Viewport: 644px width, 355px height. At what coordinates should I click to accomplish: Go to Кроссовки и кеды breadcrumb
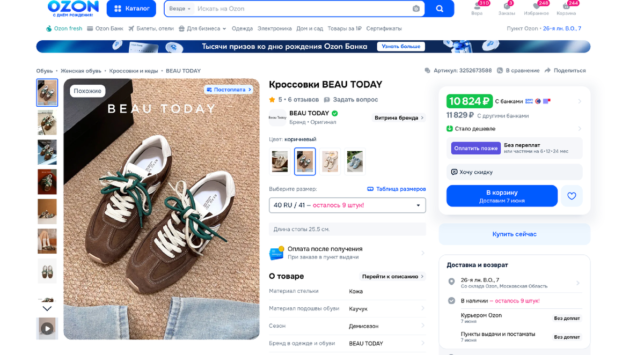134,71
